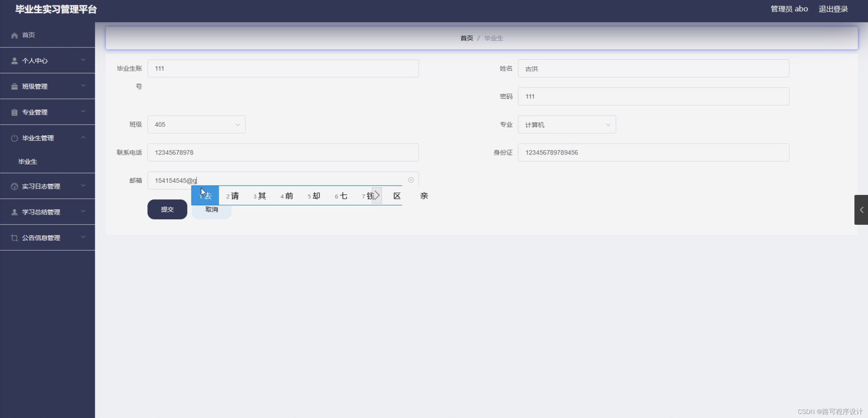Click the 公告信息管理 crop icon
The image size is (868, 418).
(14, 238)
